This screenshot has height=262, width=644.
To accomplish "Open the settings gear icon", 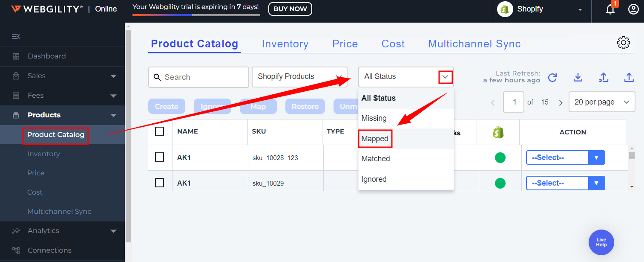I will [624, 43].
